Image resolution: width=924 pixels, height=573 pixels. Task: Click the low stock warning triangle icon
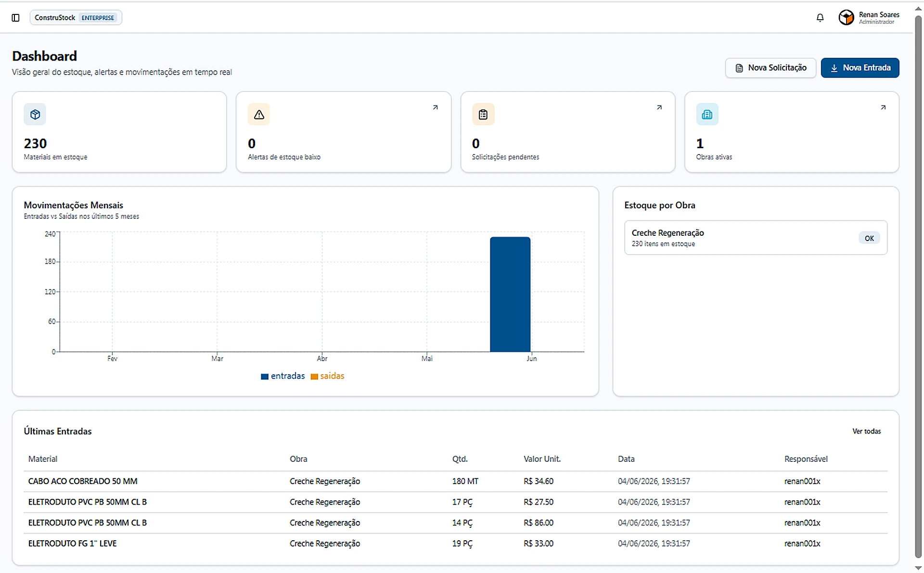click(x=259, y=115)
